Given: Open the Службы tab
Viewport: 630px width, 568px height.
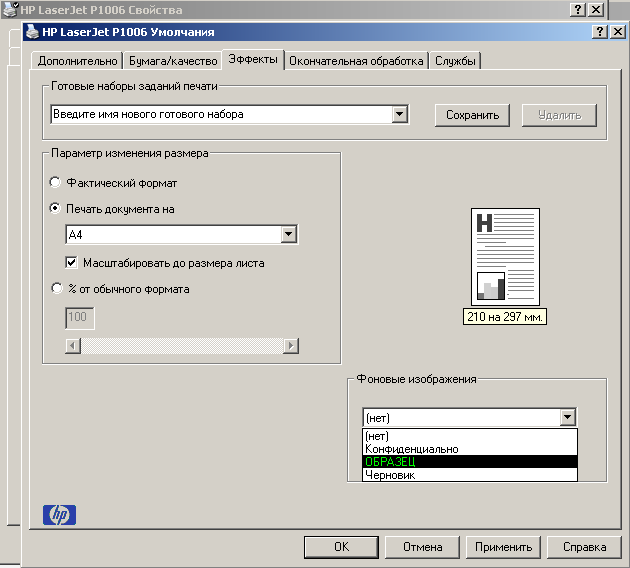Looking at the screenshot, I should tap(455, 61).
